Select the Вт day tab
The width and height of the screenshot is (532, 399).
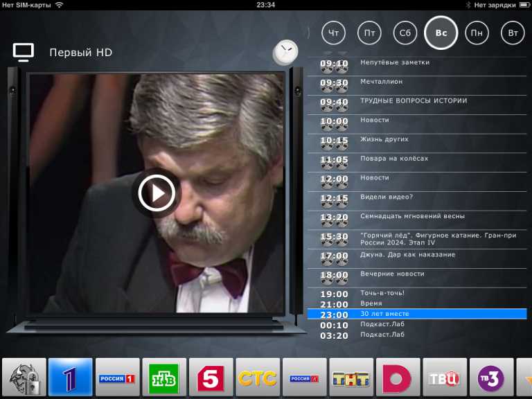(x=513, y=33)
